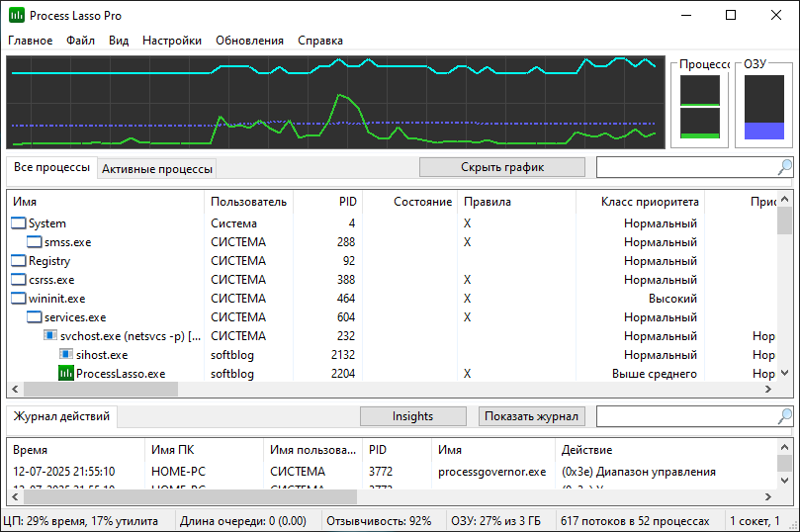Click the Действие column header in log
This screenshot has width=800, height=532.
coord(666,450)
